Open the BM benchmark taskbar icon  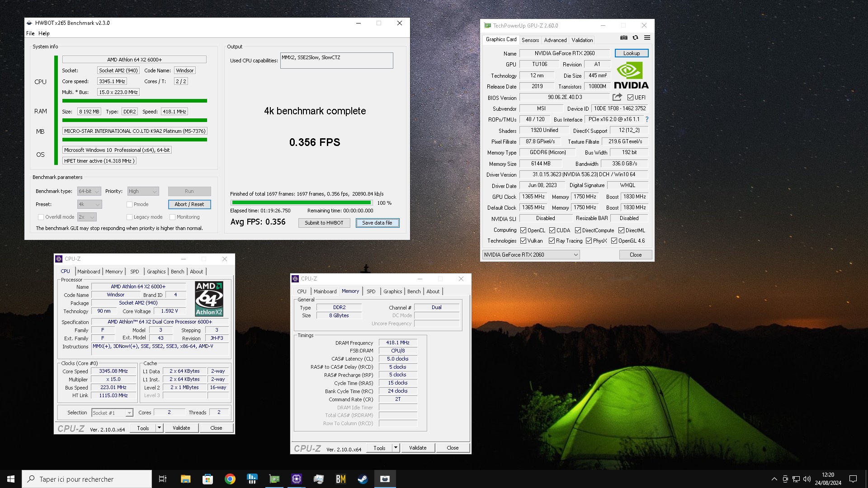340,479
